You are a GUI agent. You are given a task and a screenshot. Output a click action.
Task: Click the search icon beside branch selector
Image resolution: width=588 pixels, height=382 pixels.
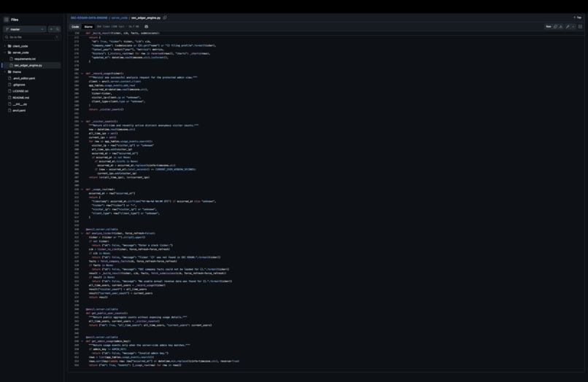coord(58,29)
